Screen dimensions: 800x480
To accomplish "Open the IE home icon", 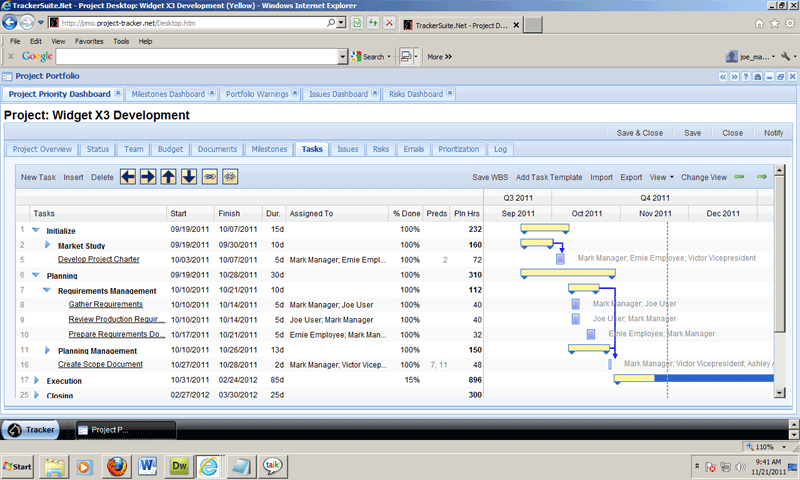I will pos(759,23).
